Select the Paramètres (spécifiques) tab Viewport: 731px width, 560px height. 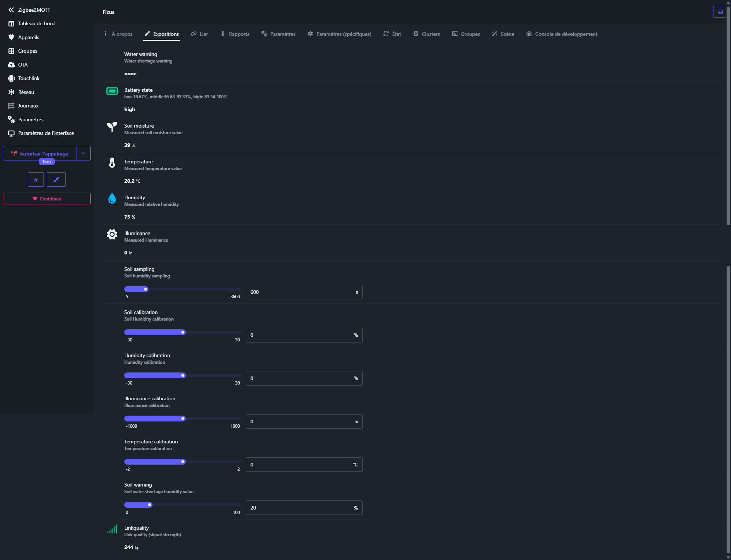pos(339,34)
